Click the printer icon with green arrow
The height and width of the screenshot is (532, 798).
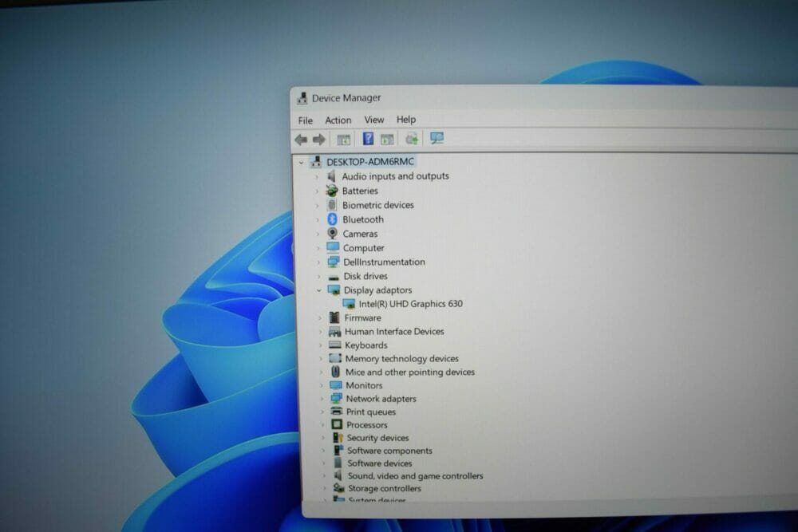pos(412,138)
